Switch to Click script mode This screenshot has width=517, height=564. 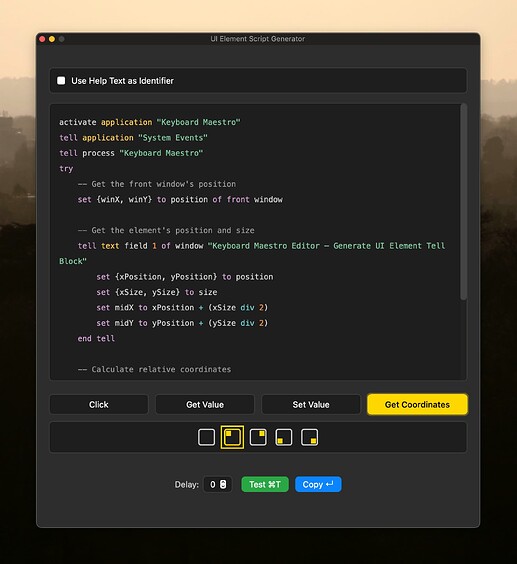pyautogui.click(x=99, y=405)
